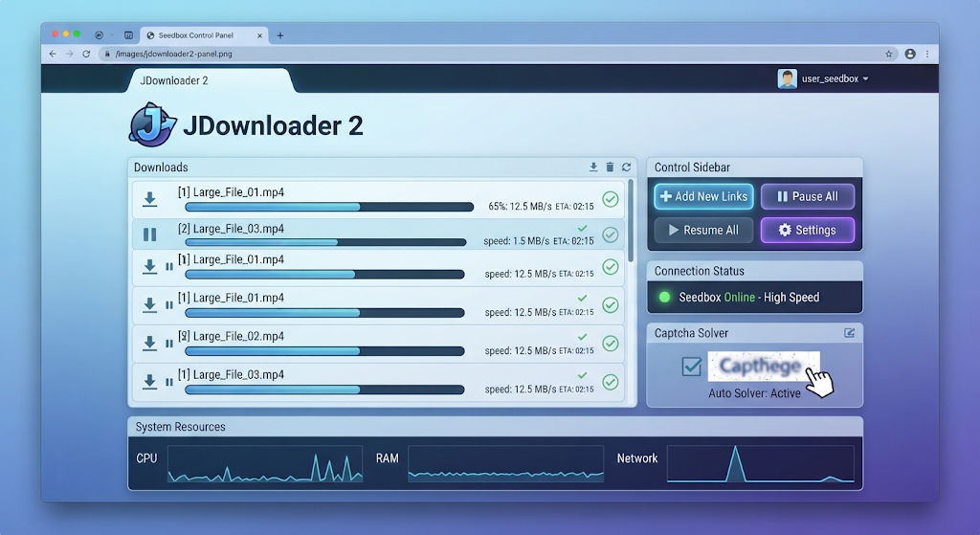980x535 pixels.
Task: Click status check circle of 65% row
Action: 611,199
